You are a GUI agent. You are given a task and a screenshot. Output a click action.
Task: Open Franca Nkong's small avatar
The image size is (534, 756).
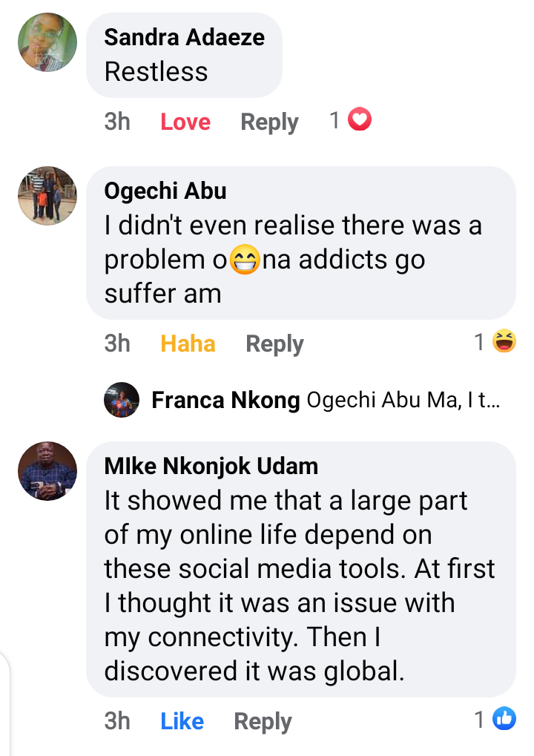(122, 401)
